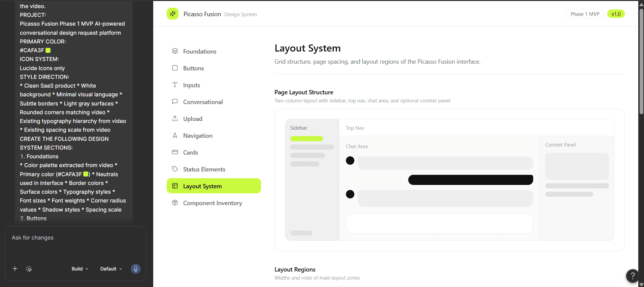Open the Inputs section

coord(214,85)
